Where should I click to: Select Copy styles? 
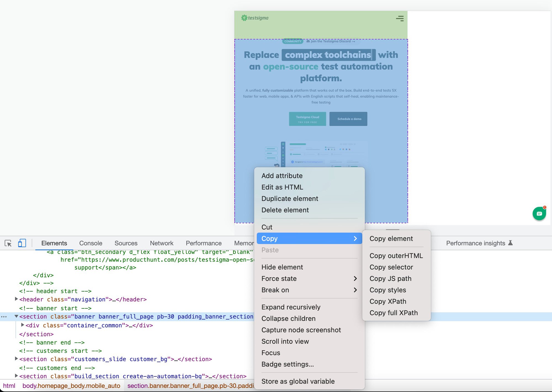(396, 290)
